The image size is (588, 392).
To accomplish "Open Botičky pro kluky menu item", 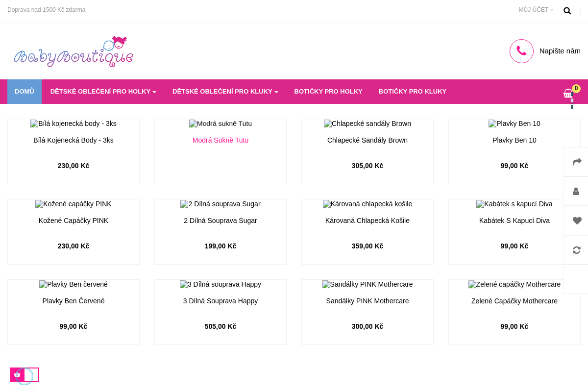I will pos(413,92).
